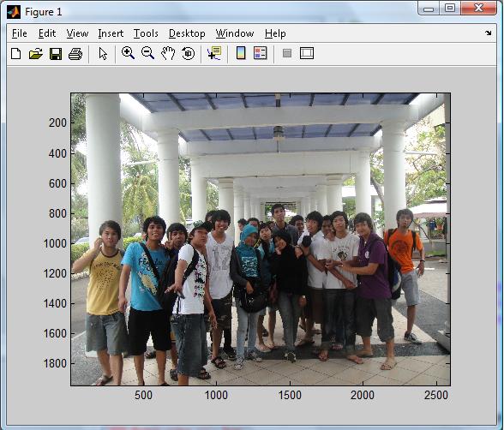Select the Edit Plot arrow tool
The image size is (504, 430).
click(103, 54)
